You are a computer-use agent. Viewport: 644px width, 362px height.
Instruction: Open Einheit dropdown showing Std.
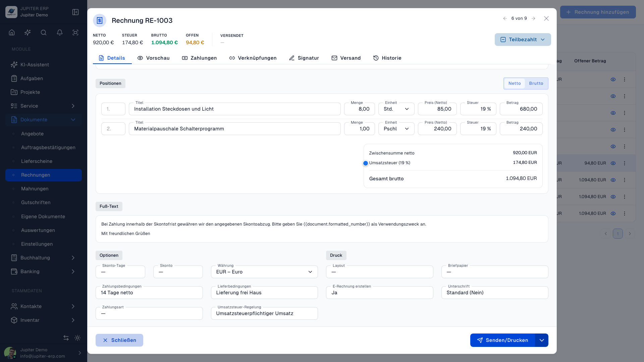tap(396, 109)
